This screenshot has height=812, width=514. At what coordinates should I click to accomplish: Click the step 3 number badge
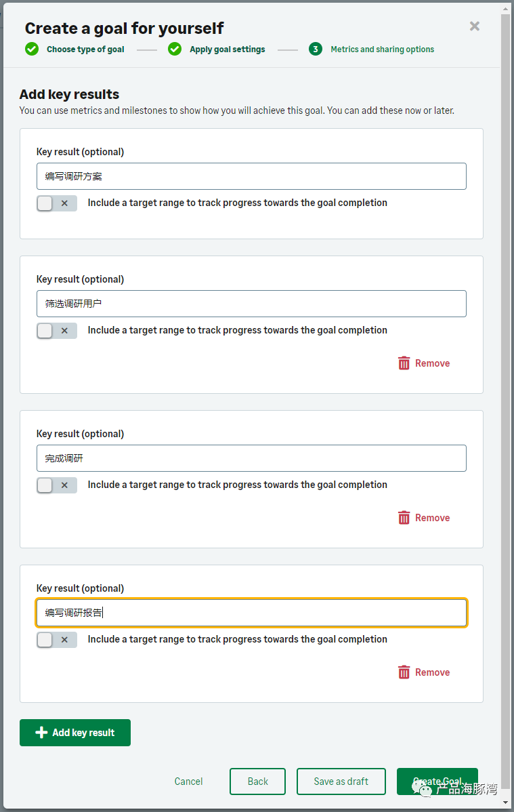315,49
